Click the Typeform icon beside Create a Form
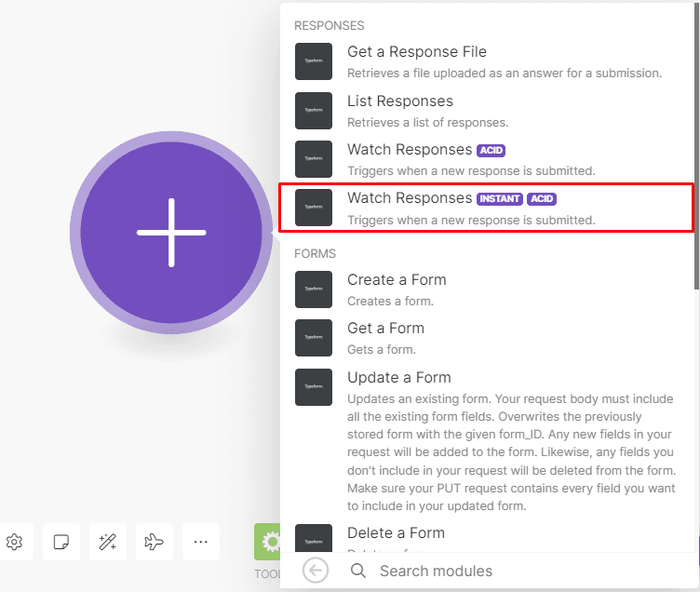 314,289
